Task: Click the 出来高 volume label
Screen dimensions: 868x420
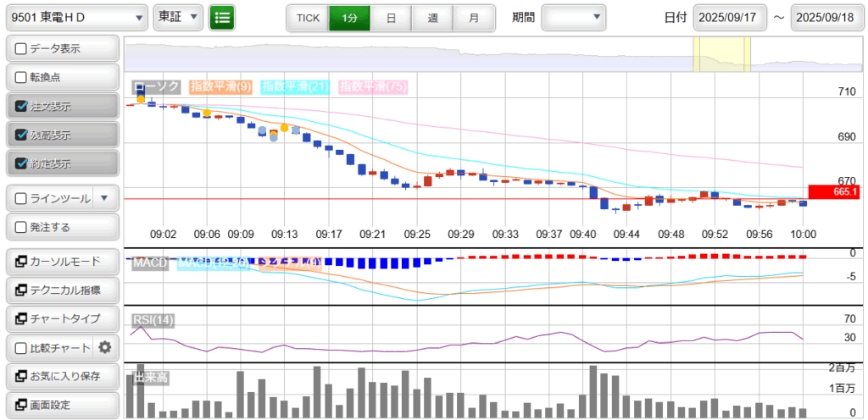Action: tap(150, 378)
